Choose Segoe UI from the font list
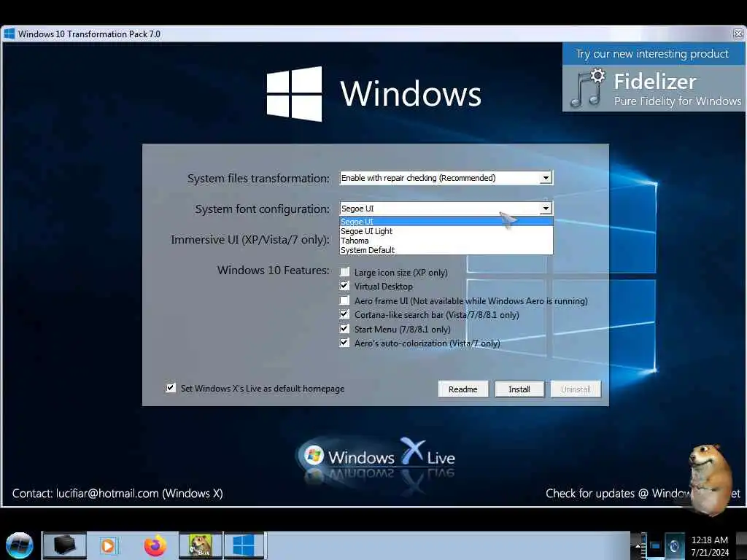 [x=446, y=222]
